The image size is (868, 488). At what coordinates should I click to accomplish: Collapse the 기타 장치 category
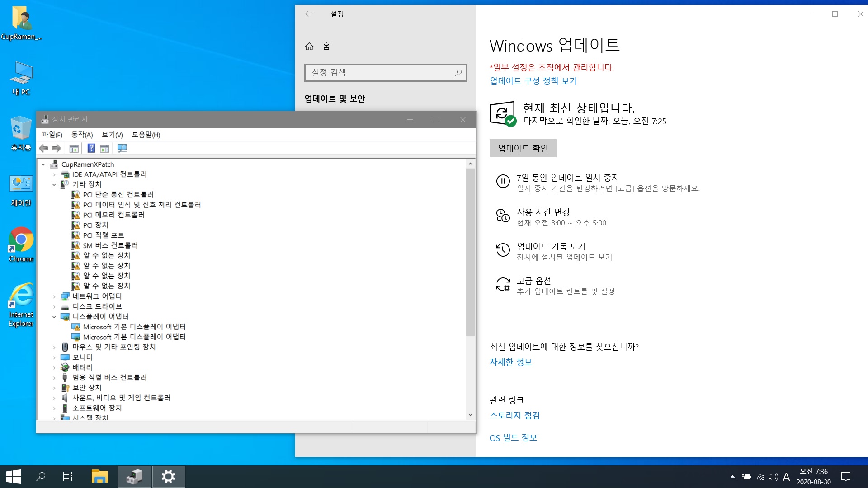click(54, 184)
